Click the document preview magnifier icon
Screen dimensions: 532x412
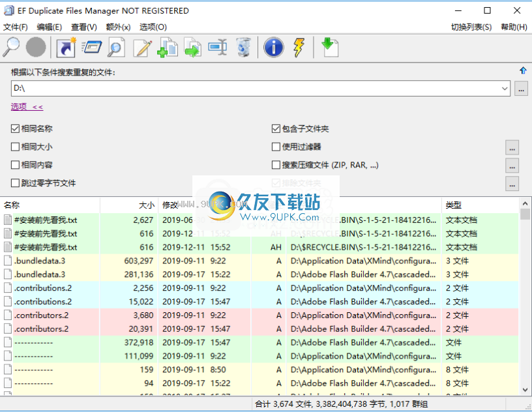(x=116, y=47)
